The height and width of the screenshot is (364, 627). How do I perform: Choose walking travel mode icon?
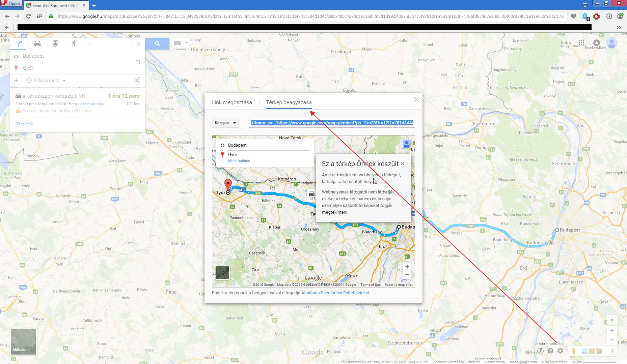tap(74, 43)
